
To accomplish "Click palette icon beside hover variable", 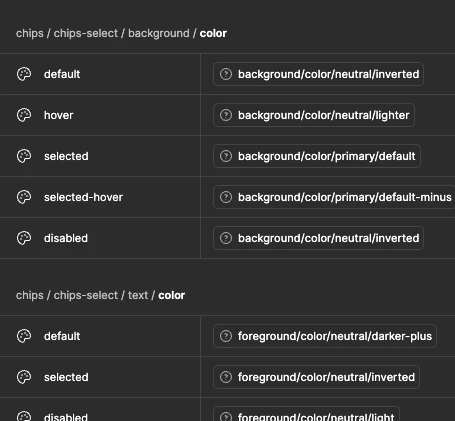I will point(24,115).
